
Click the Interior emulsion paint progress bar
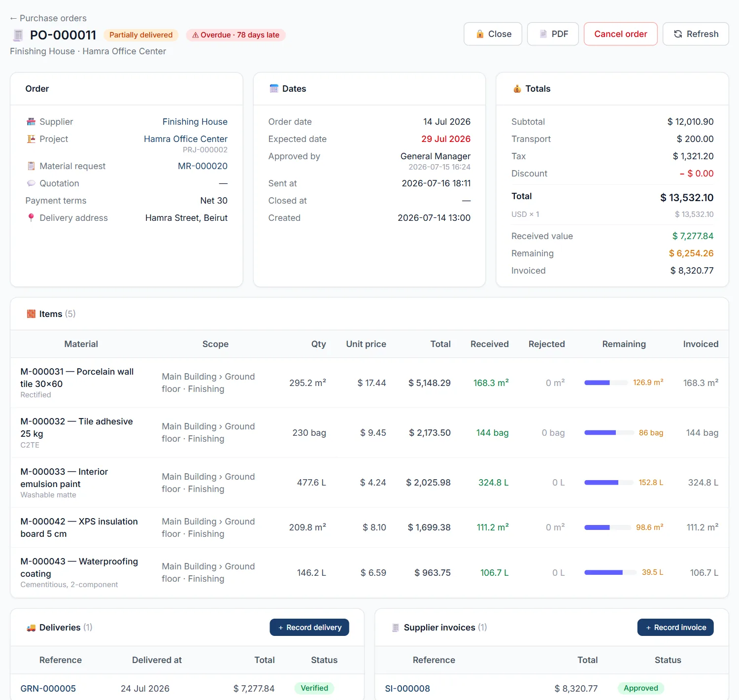609,483
